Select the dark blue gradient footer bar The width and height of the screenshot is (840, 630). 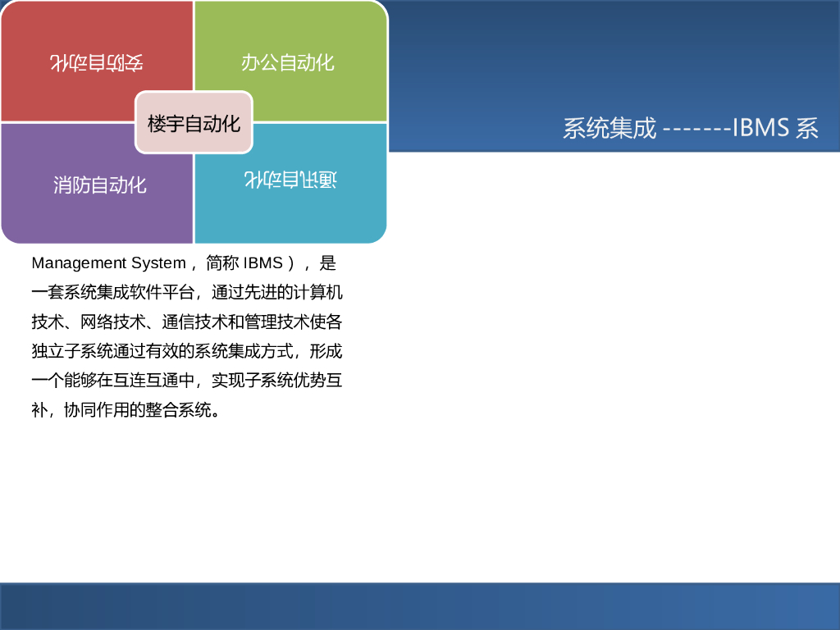[420, 603]
